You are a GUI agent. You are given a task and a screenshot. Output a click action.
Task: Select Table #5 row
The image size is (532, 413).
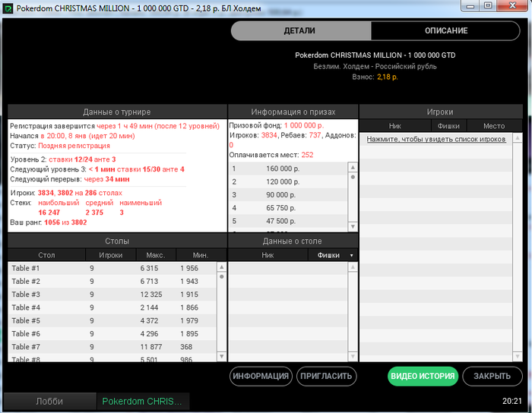pos(112,321)
